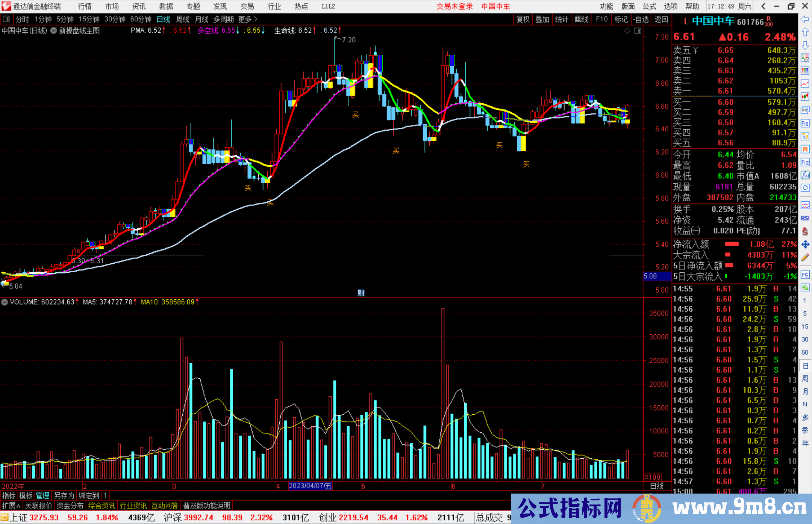Click 交易未登录 link in title bar
Screen dimensions: 812x524
pos(454,6)
